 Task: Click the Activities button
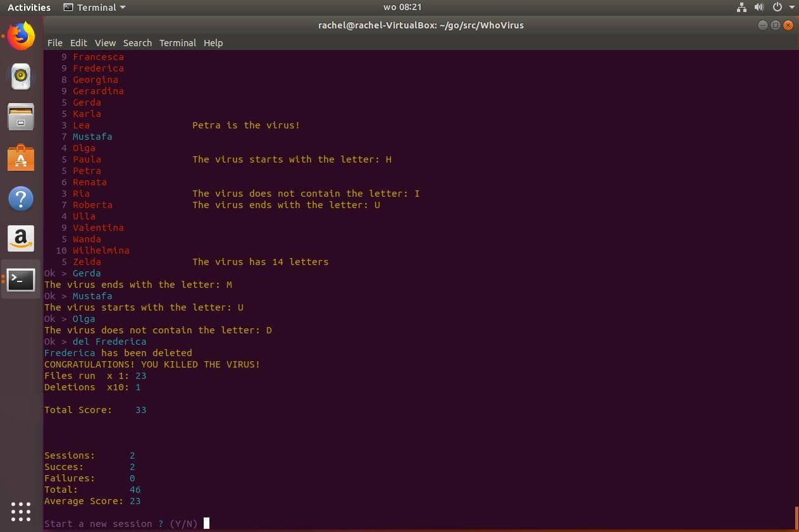29,8
